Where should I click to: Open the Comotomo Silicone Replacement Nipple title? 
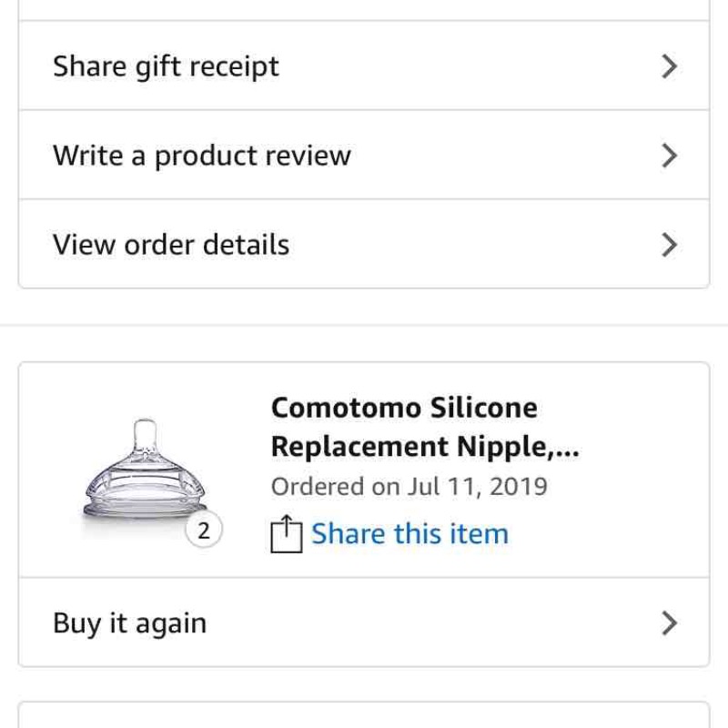point(425,427)
